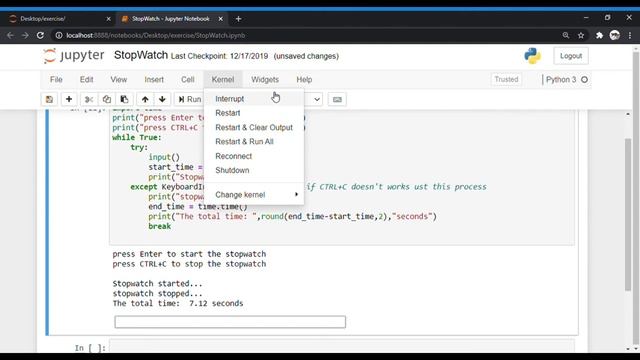The height and width of the screenshot is (360, 640).
Task: Click the 'break' statement in code
Action: [160, 226]
